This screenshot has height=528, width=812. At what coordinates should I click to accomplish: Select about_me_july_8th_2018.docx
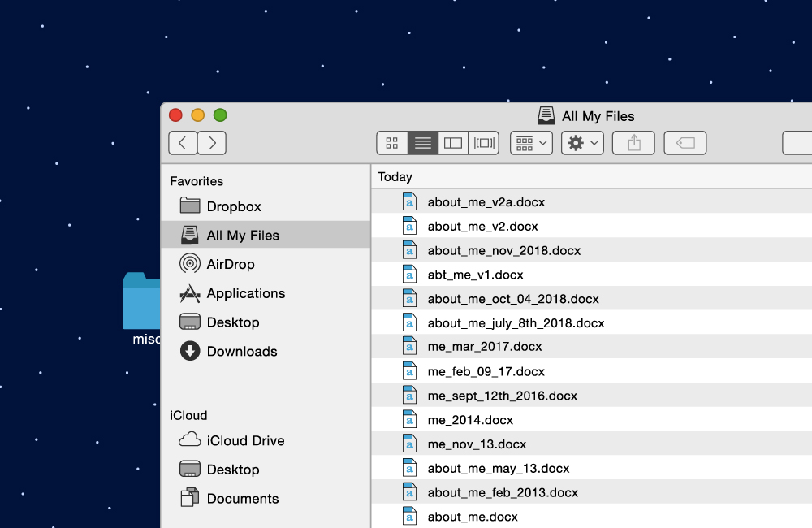(x=591, y=322)
